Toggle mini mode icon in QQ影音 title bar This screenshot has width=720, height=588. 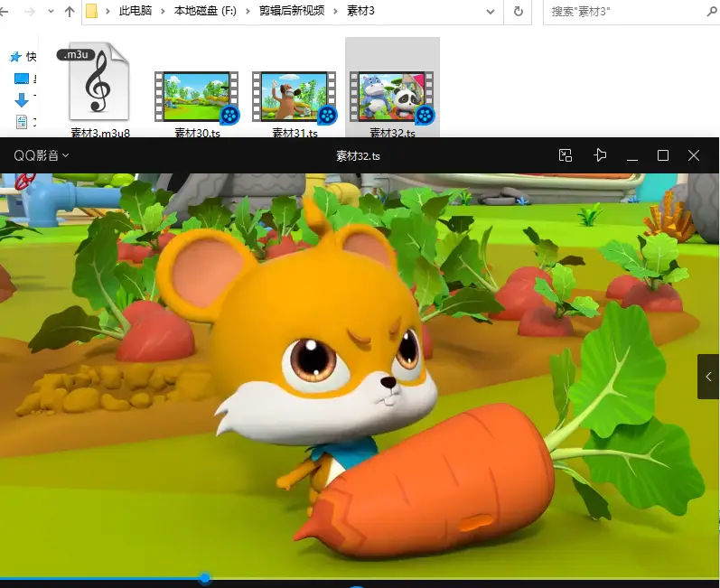point(566,155)
